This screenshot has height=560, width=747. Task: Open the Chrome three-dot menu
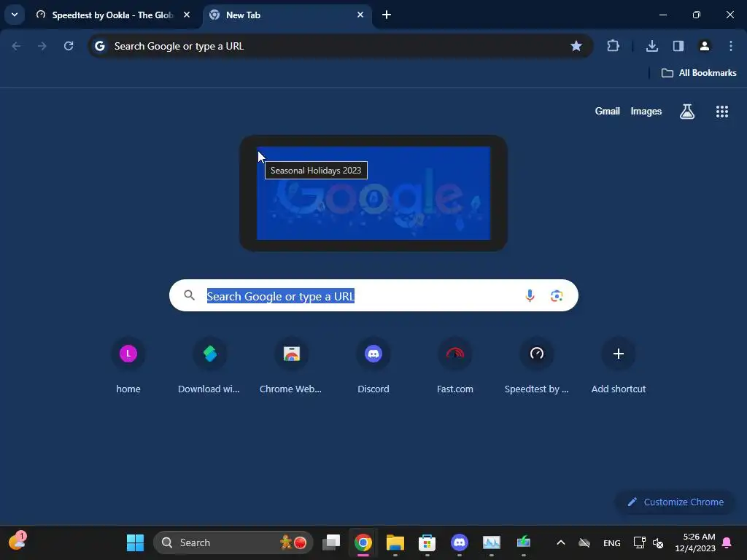pyautogui.click(x=731, y=46)
